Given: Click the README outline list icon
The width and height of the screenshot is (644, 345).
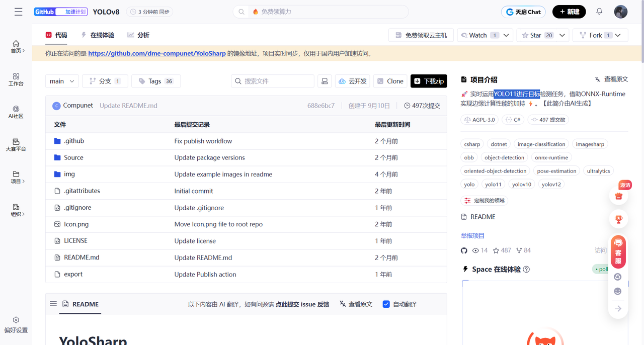Looking at the screenshot, I should 53,304.
